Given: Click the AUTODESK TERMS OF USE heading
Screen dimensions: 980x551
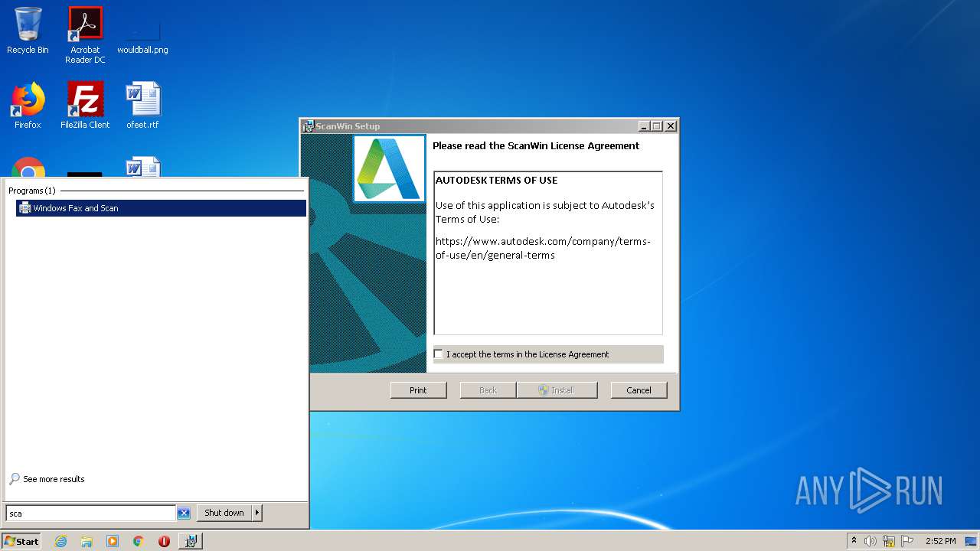Looking at the screenshot, I should (x=497, y=181).
